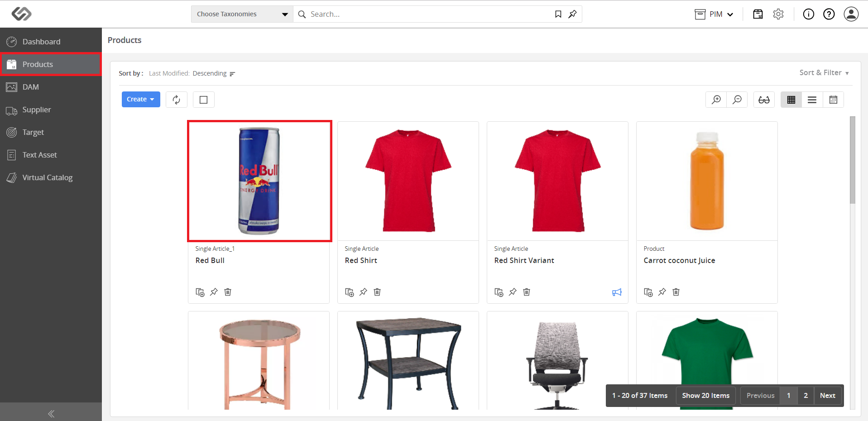Switch to grid view
Image resolution: width=868 pixels, height=421 pixels.
(x=791, y=100)
